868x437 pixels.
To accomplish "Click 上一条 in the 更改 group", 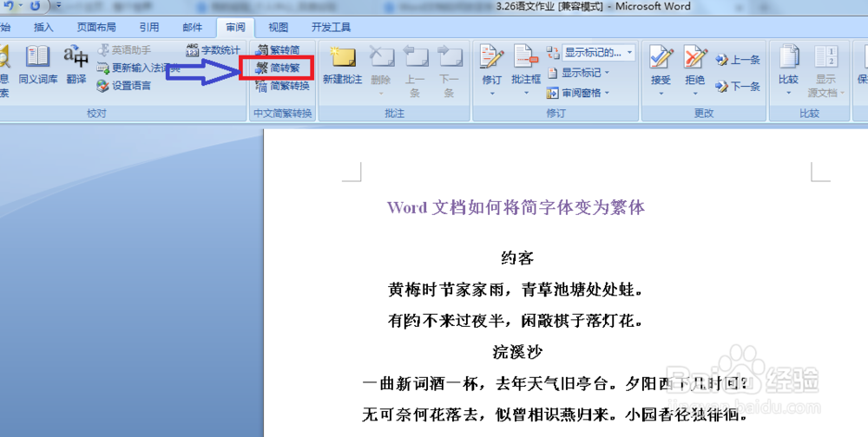I will click(x=737, y=60).
